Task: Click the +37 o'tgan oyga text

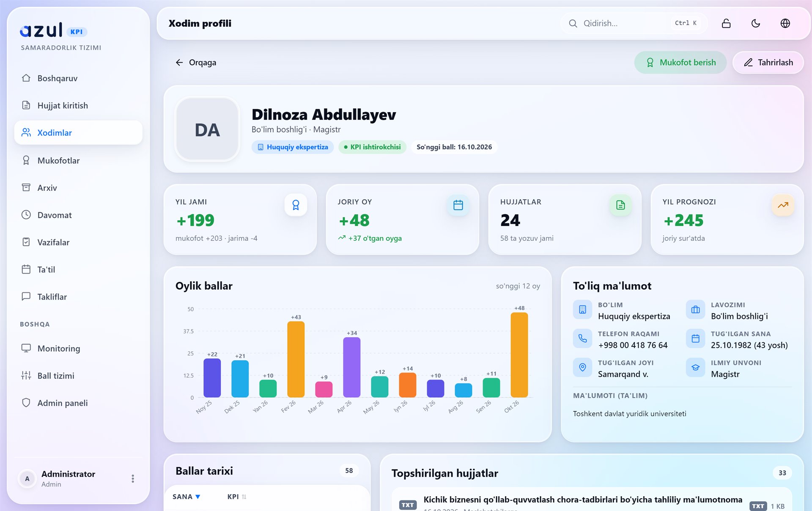Action: coord(375,238)
